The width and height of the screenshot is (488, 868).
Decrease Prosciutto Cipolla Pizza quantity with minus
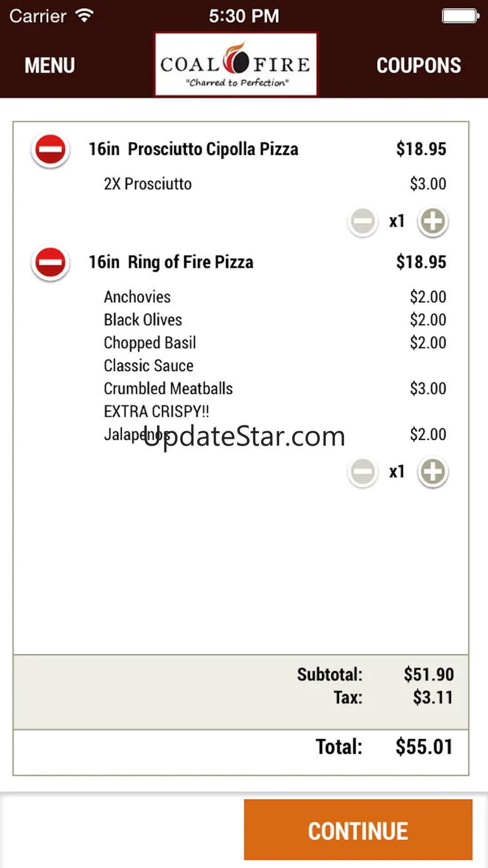click(363, 222)
